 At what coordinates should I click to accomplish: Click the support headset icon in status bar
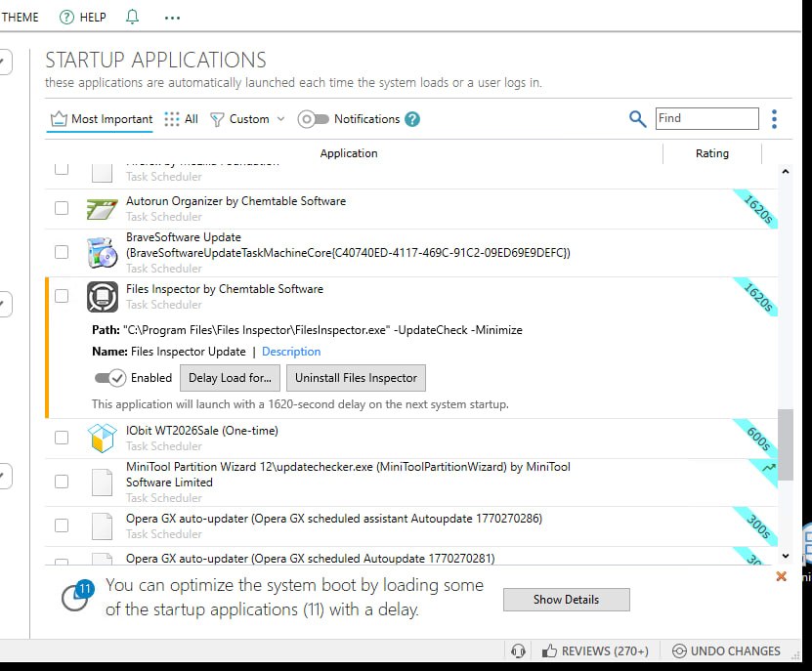tap(519, 650)
